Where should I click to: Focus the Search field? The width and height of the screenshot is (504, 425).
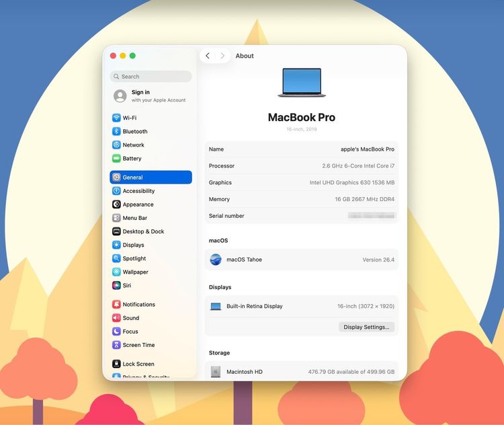pos(151,77)
